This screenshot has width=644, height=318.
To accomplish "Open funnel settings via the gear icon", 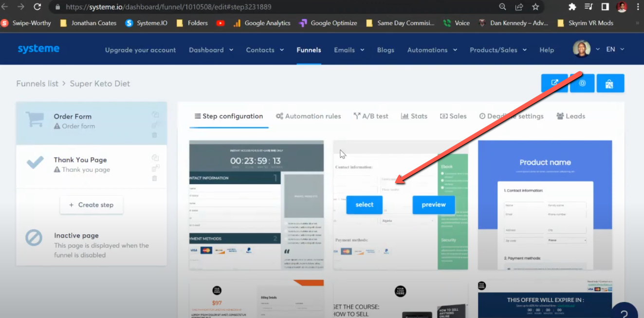I will (x=582, y=83).
